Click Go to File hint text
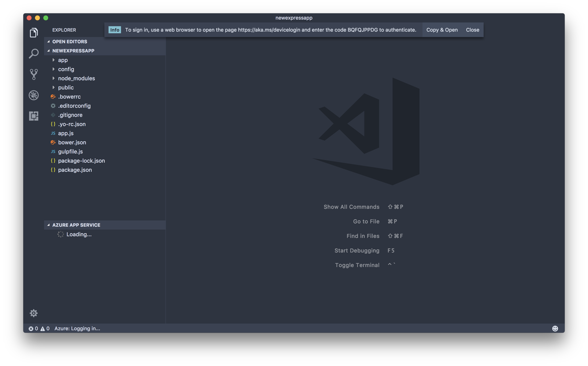The height and width of the screenshot is (366, 588). click(366, 221)
